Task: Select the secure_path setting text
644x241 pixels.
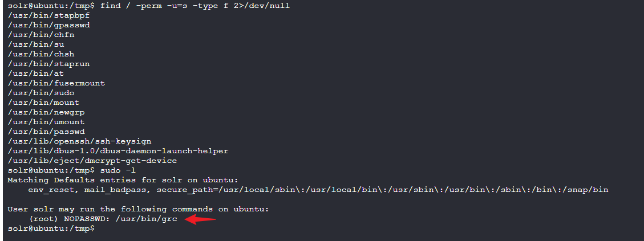Action: tap(382, 190)
